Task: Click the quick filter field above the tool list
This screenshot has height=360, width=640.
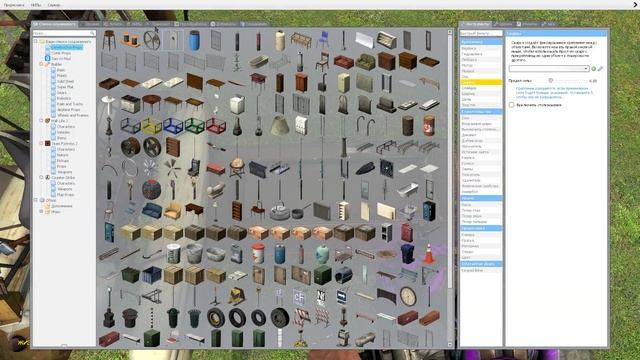Action: click(481, 33)
